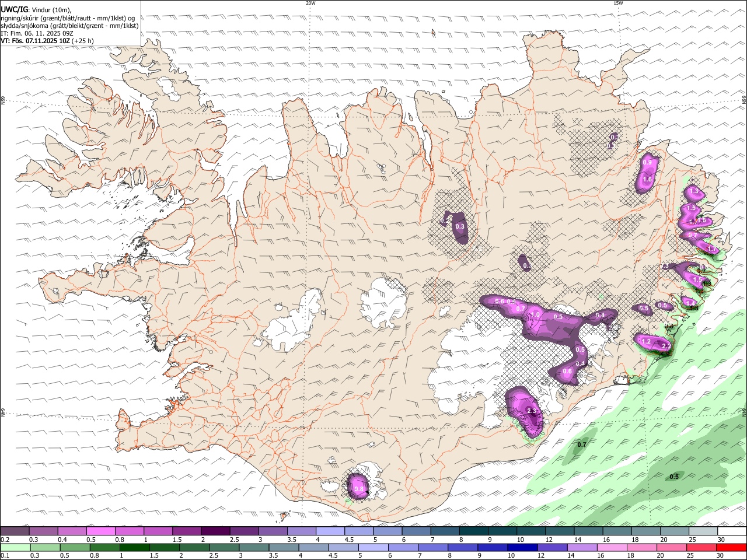Click the white swatch after 30 in the upper legend row
Viewport: 747px width, 560px height.
click(x=731, y=531)
